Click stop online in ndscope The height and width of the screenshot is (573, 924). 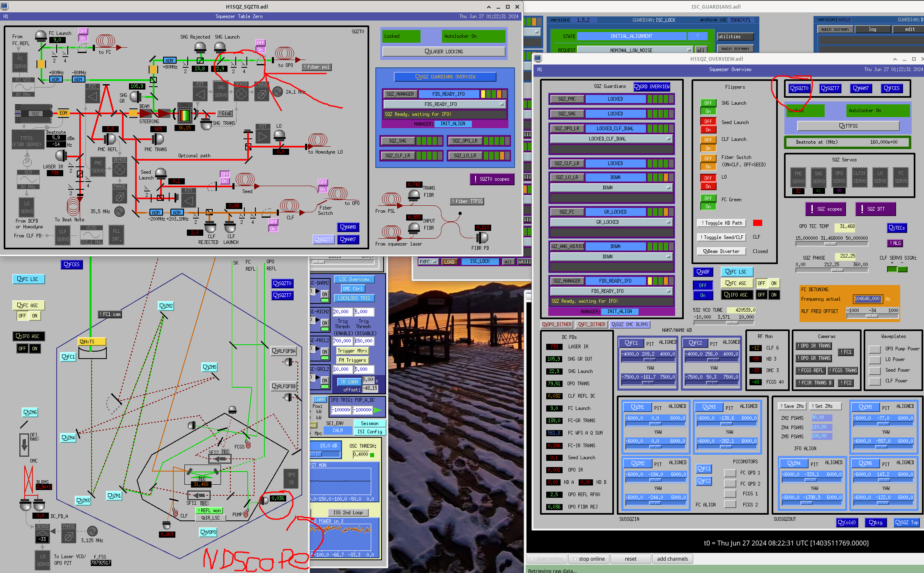tap(589, 559)
